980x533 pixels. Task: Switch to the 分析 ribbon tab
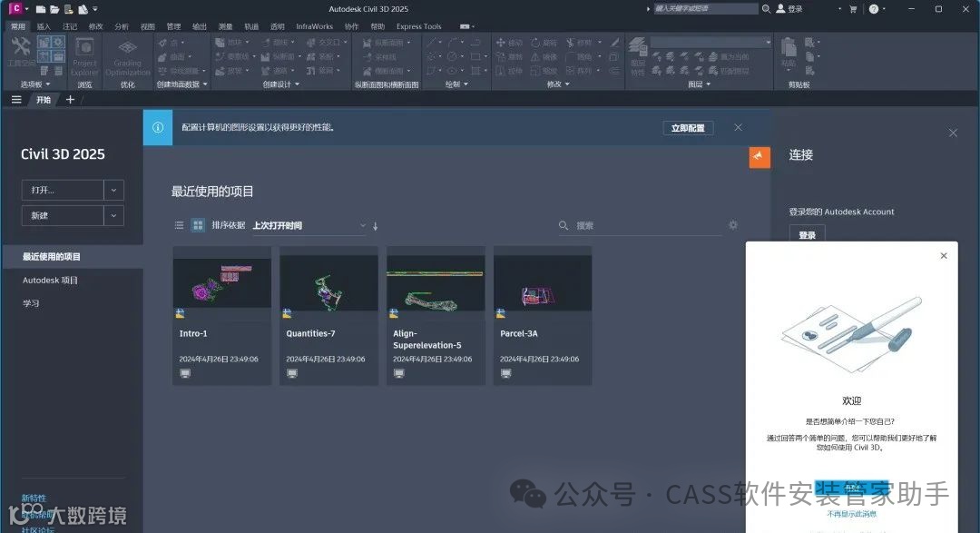click(x=122, y=26)
